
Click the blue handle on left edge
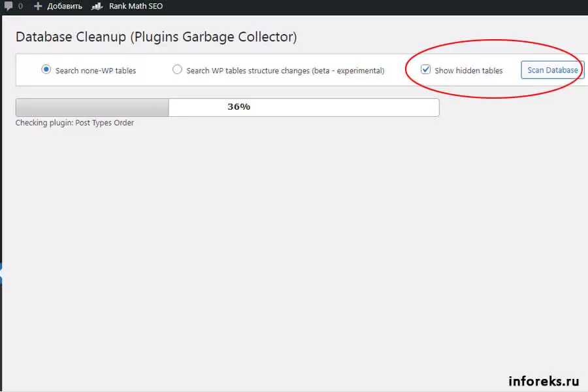1,273
